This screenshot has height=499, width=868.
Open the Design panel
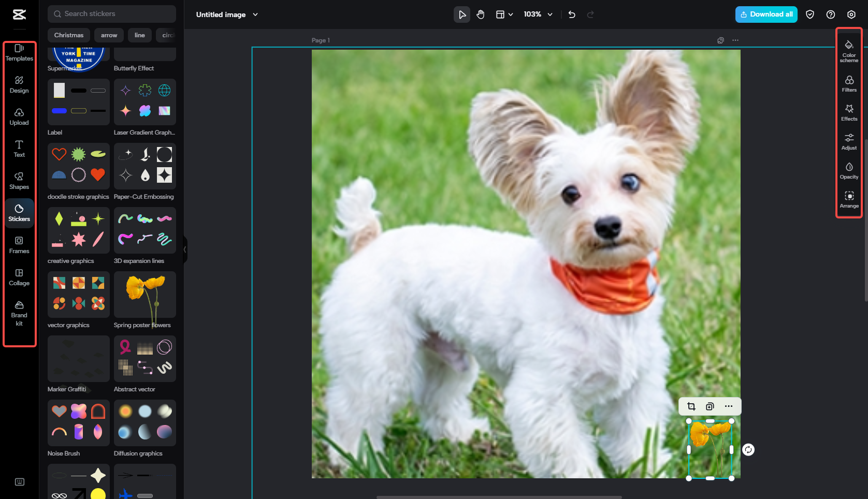click(19, 85)
